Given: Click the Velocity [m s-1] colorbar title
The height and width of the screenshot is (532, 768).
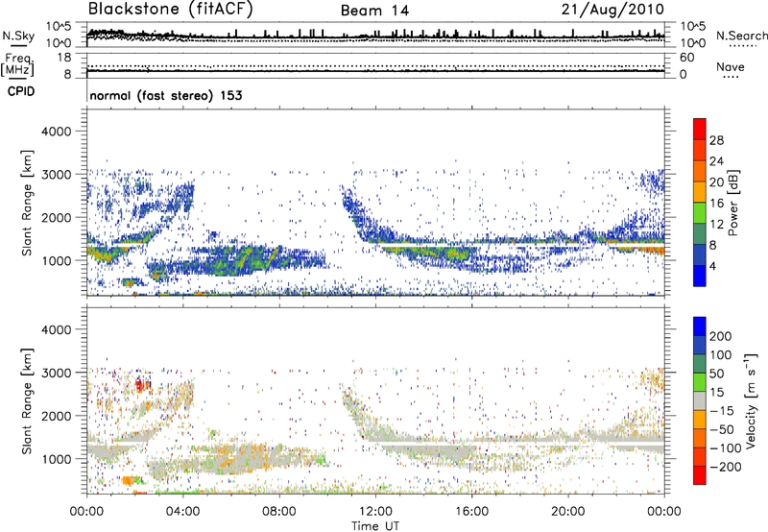Looking at the screenshot, I should pyautogui.click(x=750, y=400).
